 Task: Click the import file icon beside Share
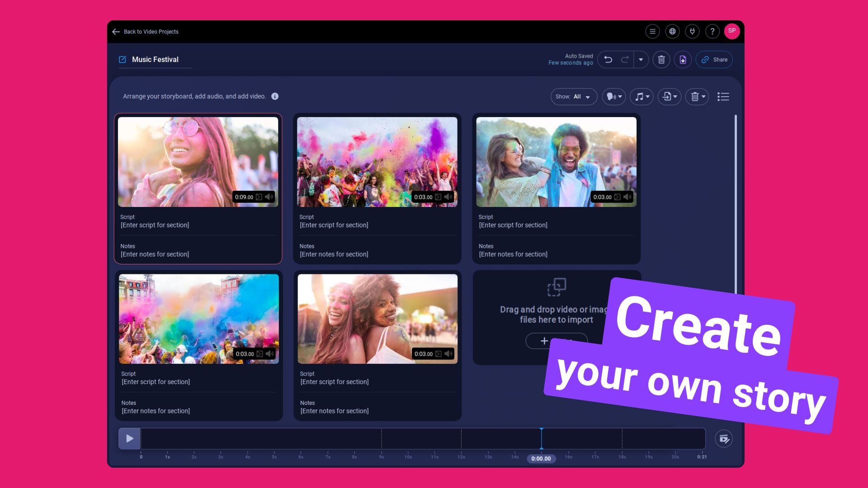click(683, 60)
